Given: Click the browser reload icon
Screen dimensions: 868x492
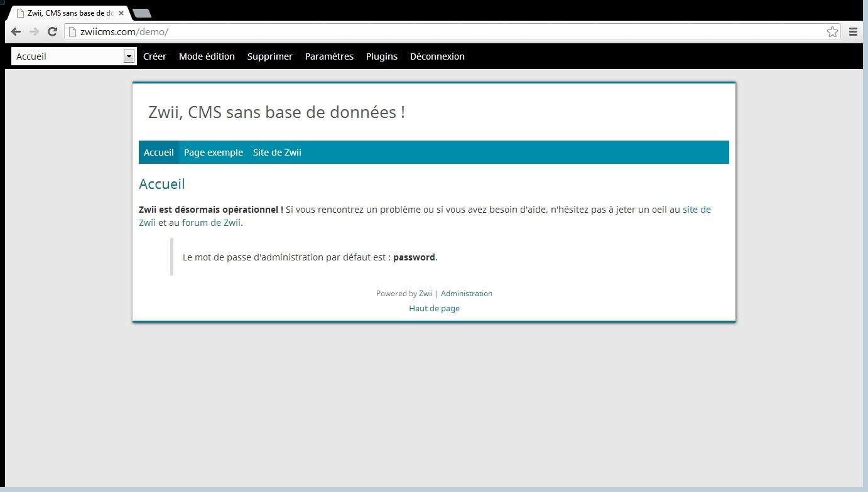Looking at the screenshot, I should 52,31.
